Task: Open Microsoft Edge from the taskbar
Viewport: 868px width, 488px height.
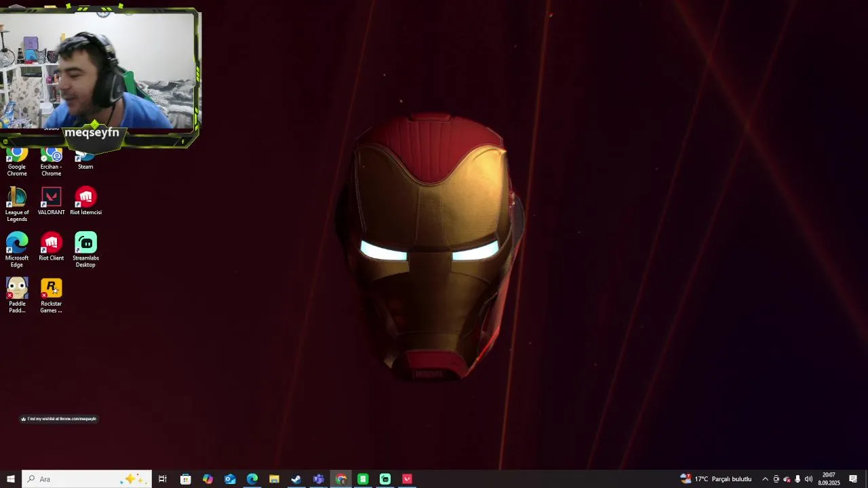Action: click(x=252, y=479)
